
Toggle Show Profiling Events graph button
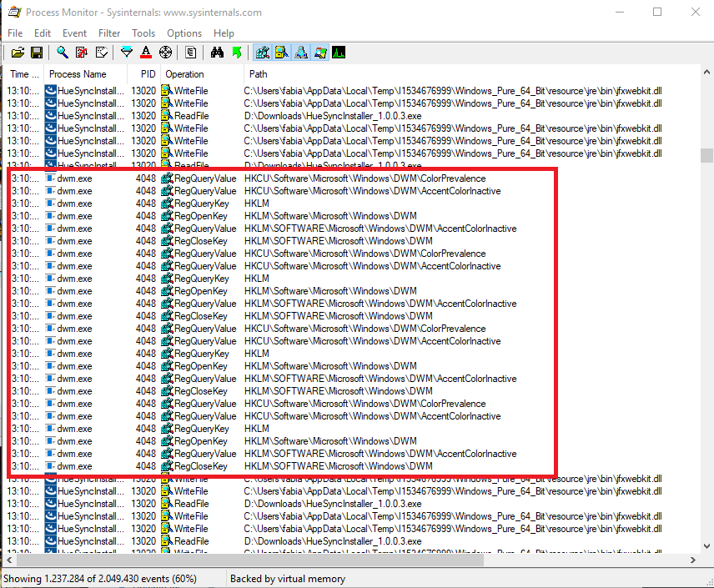339,53
